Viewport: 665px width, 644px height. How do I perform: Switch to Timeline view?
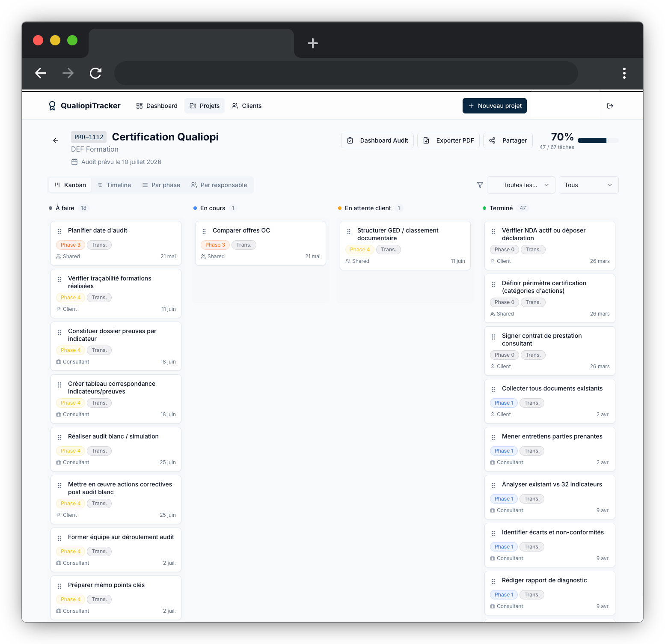[x=114, y=185]
